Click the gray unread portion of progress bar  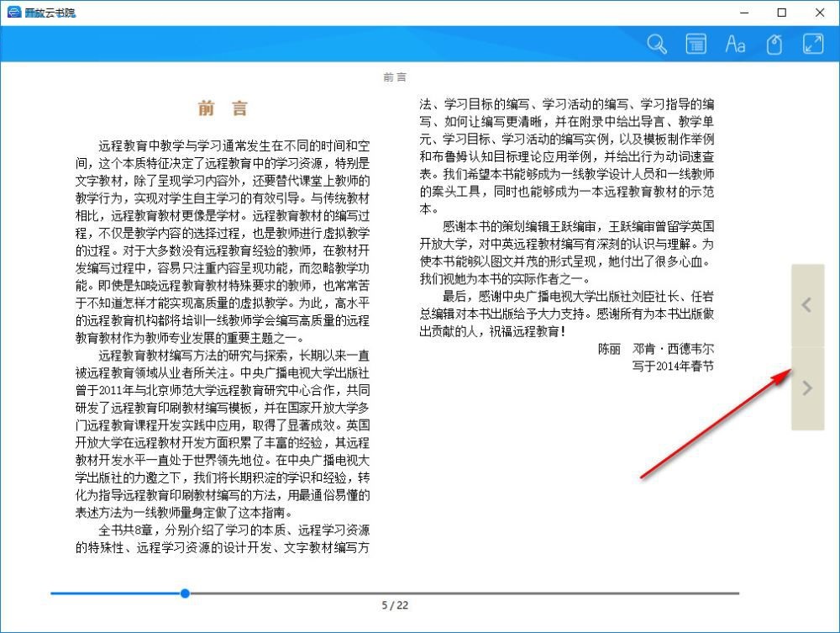(465, 593)
